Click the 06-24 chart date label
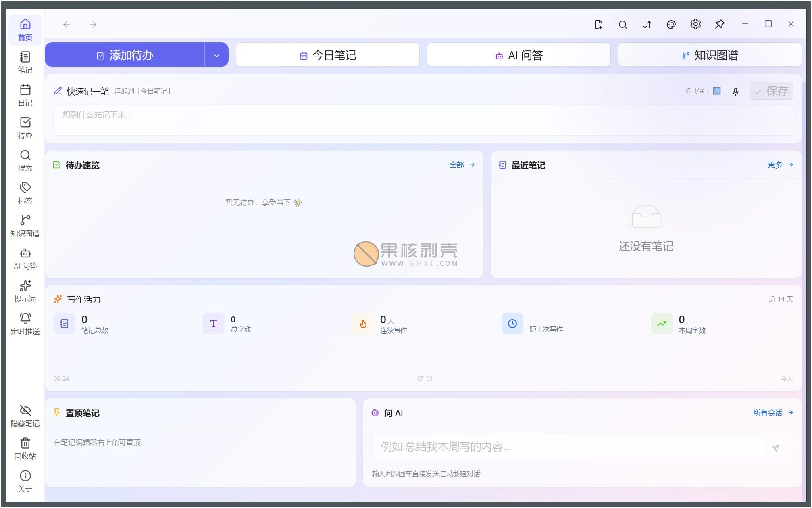The image size is (812, 508). [x=61, y=379]
